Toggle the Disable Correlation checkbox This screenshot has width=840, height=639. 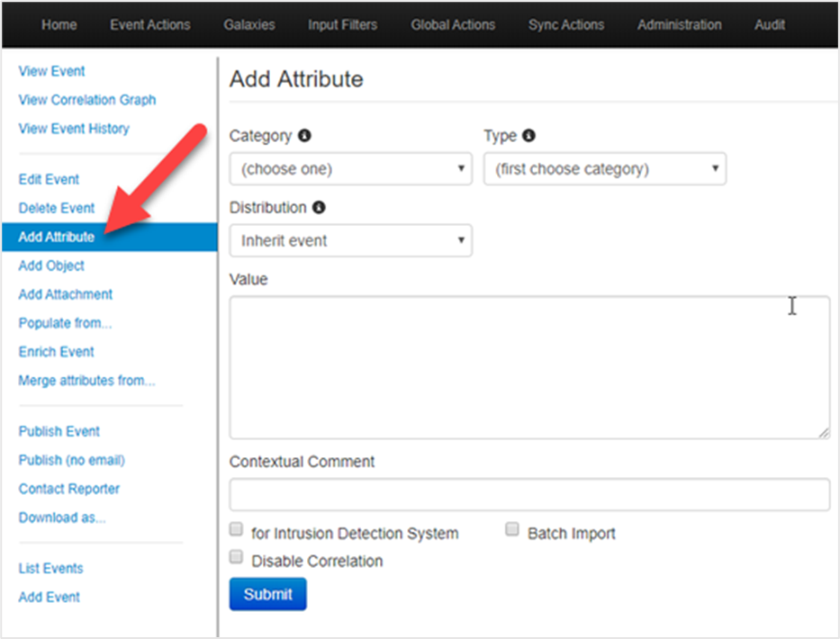[x=236, y=556]
